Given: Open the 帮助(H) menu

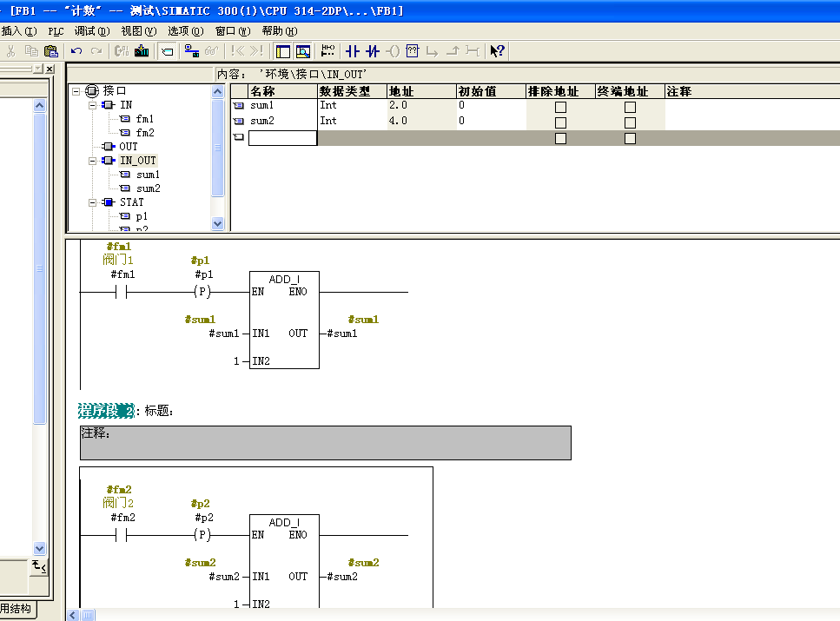Looking at the screenshot, I should click(x=280, y=31).
